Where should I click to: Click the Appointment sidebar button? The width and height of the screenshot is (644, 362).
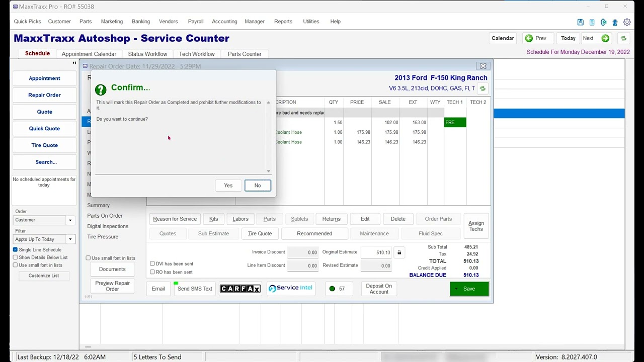44,78
